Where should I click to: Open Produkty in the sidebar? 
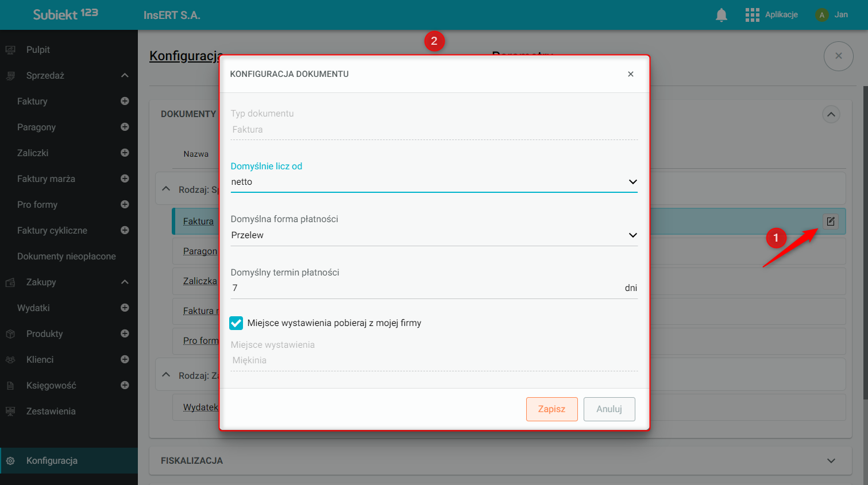(x=44, y=334)
